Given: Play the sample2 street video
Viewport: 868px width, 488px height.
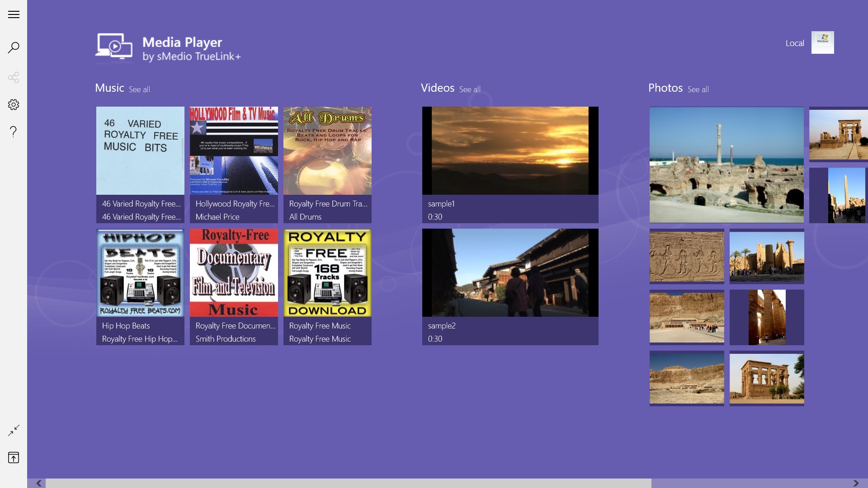Looking at the screenshot, I should click(510, 273).
